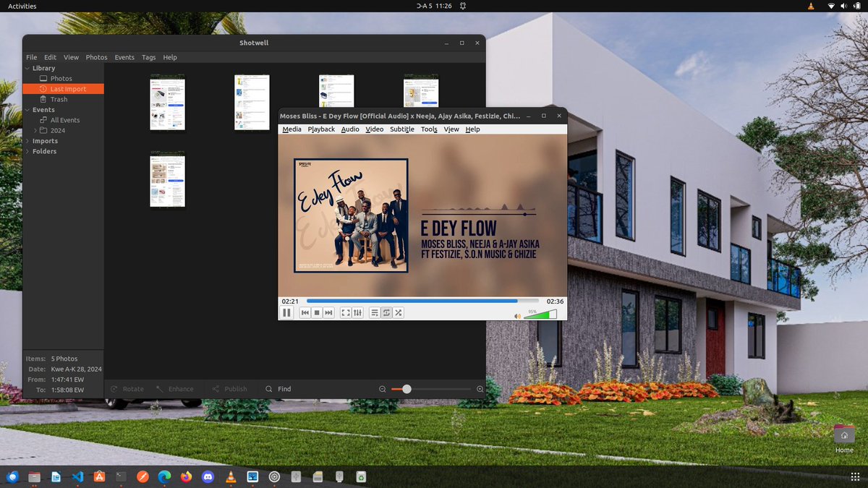
Task: Open Shotwell's Help menu
Action: 169,57
